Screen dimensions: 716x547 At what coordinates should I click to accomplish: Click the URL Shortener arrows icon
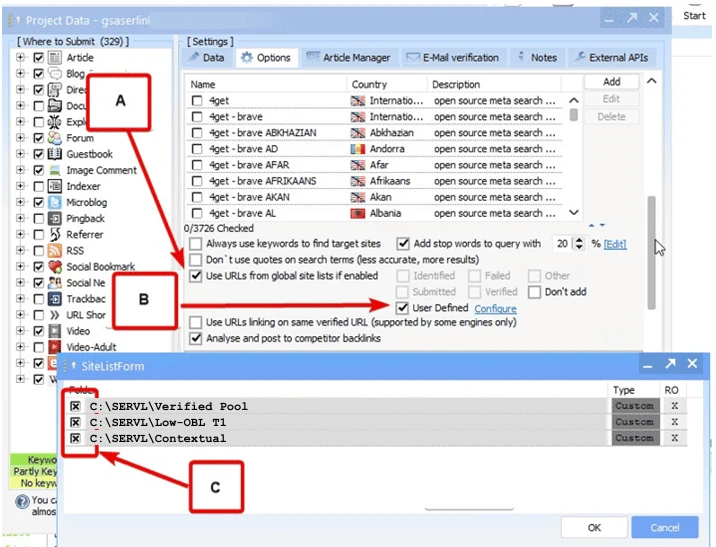point(55,315)
